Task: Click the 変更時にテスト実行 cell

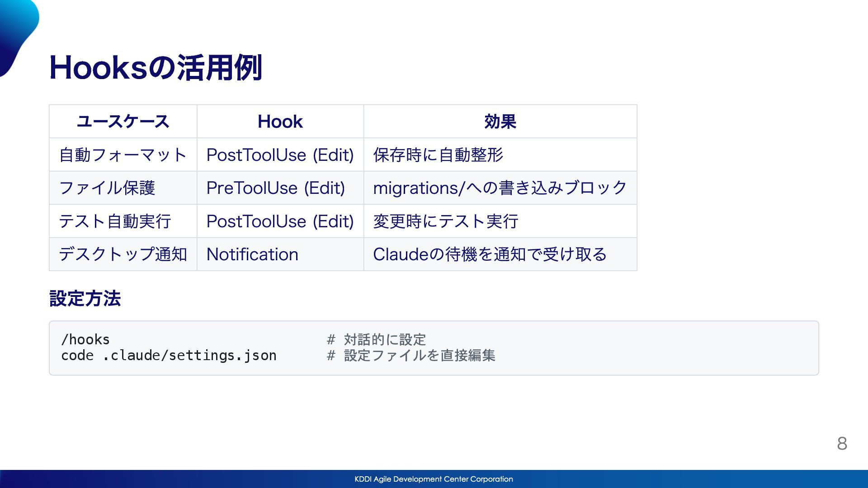Action: point(445,221)
